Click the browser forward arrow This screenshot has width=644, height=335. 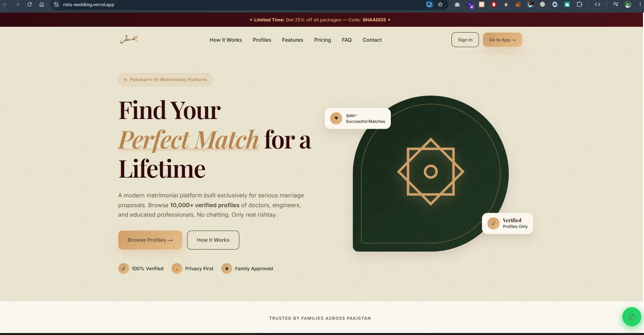(17, 4)
